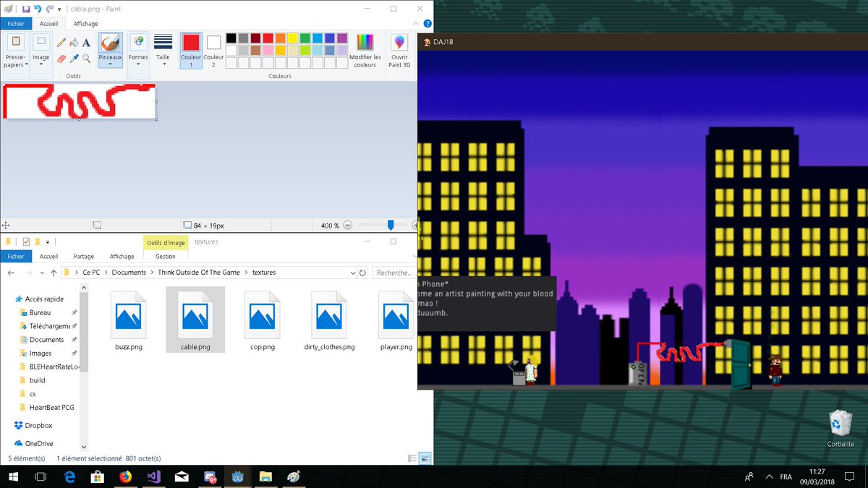Click Modifier les couleurs
This screenshot has height=488, width=868.
point(365,51)
